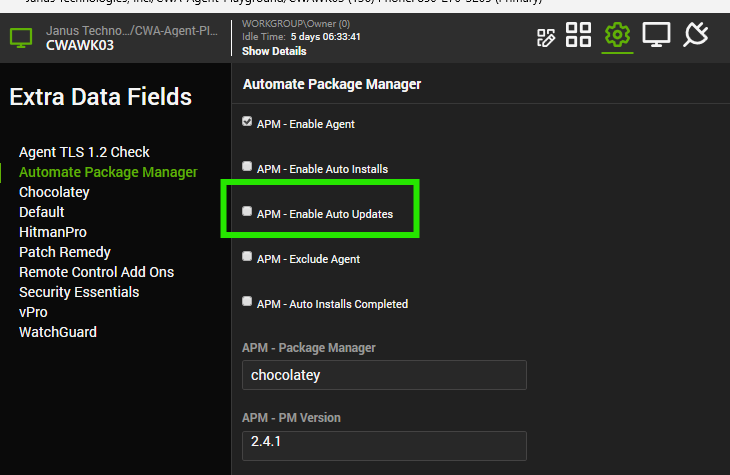This screenshot has height=475, width=730.
Task: Enable APM - Enable Auto Updates checkbox
Action: [x=247, y=211]
